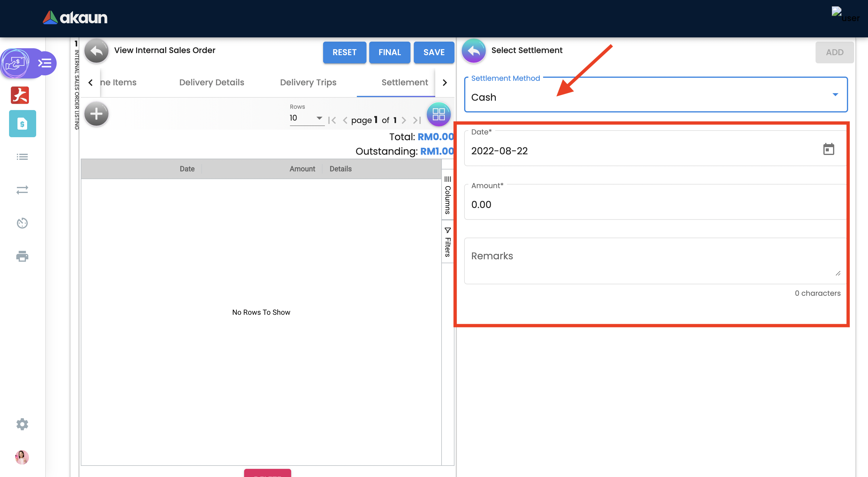868x477 pixels.
Task: Open the Rows per page dropdown
Action: click(306, 118)
